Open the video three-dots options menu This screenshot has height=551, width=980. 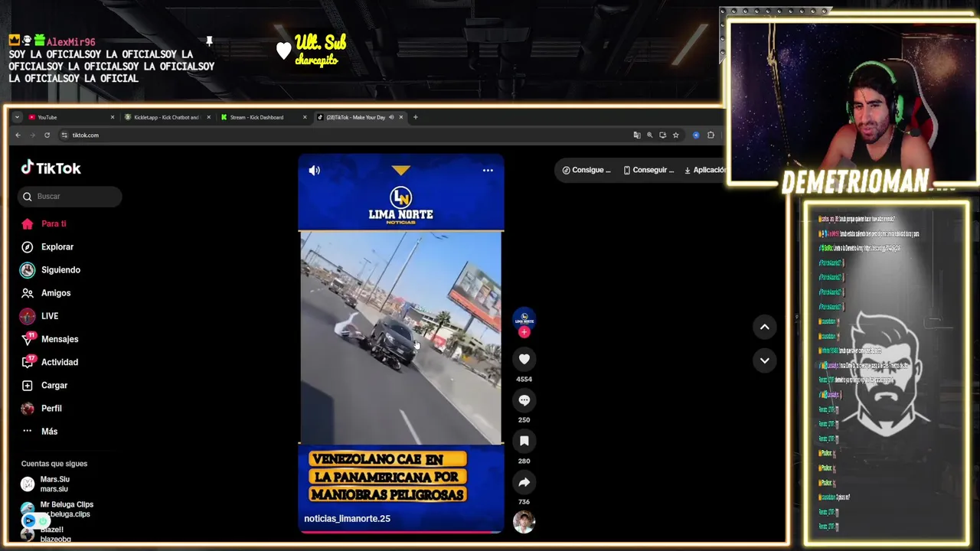click(488, 170)
